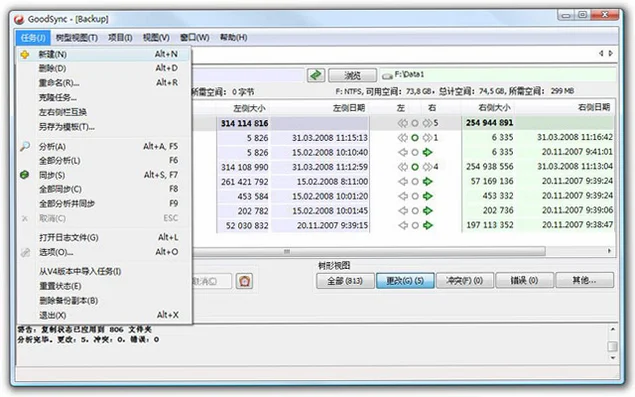Click the left double arrow in the 314 114 816 row
The height and width of the screenshot is (397, 635).
[403, 123]
